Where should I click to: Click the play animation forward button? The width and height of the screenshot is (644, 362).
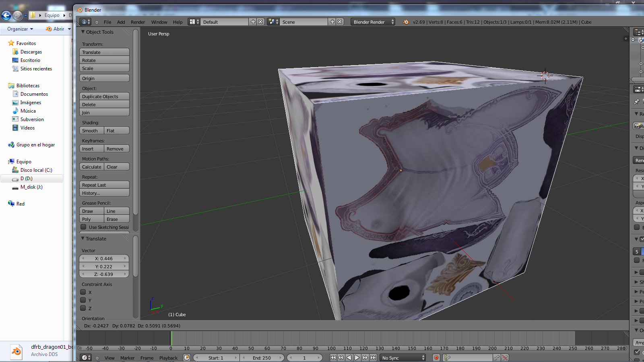(x=357, y=358)
